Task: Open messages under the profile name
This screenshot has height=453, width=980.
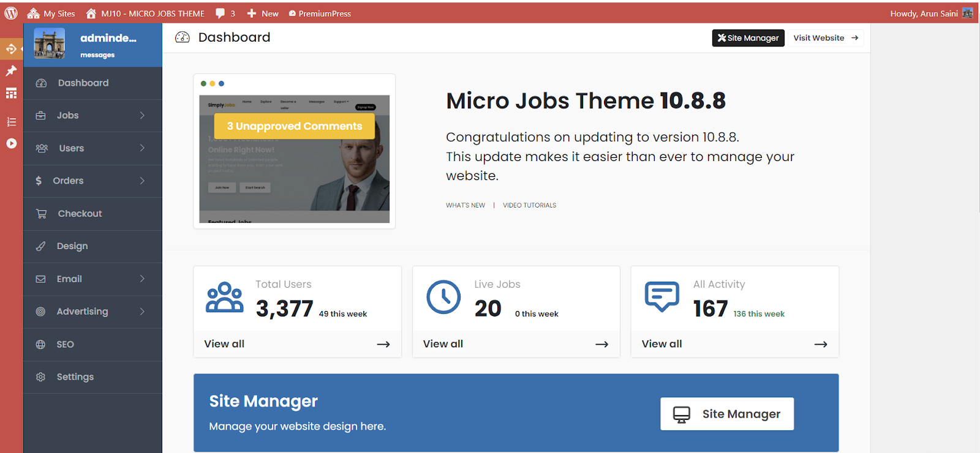Action: click(x=97, y=55)
